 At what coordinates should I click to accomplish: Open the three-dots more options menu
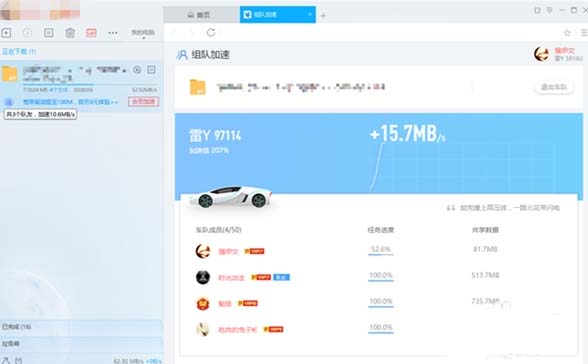(x=113, y=33)
